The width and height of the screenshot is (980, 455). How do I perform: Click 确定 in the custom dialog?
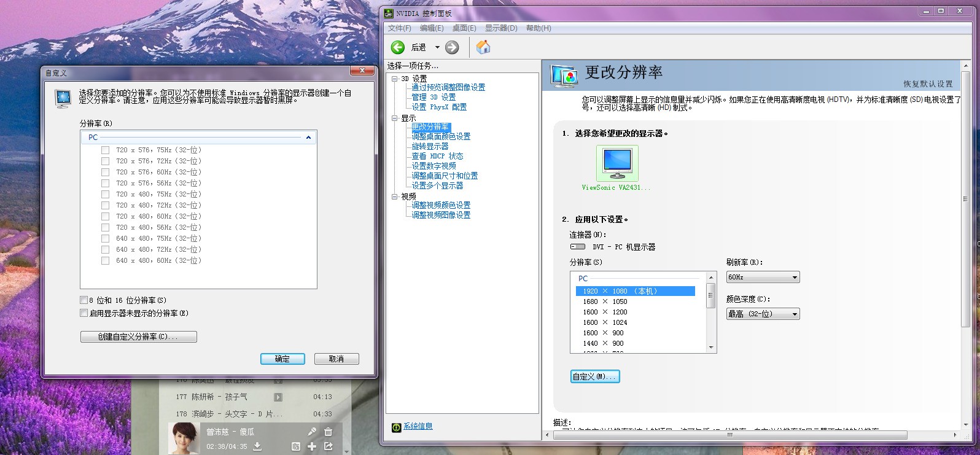tap(282, 359)
